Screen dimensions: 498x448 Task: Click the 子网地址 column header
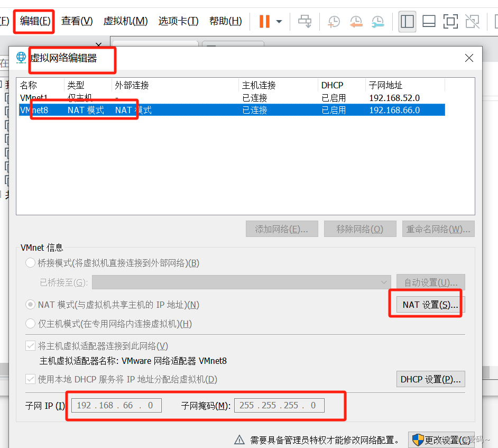click(405, 85)
